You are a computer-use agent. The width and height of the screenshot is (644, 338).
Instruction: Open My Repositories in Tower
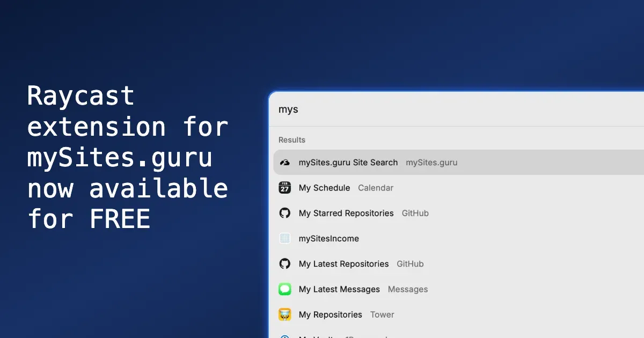[330, 314]
